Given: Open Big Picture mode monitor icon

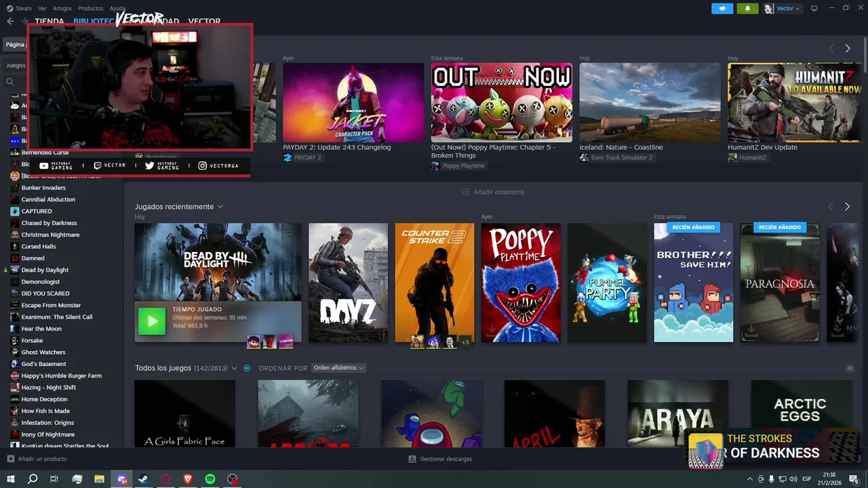Looking at the screenshot, I should (814, 8).
